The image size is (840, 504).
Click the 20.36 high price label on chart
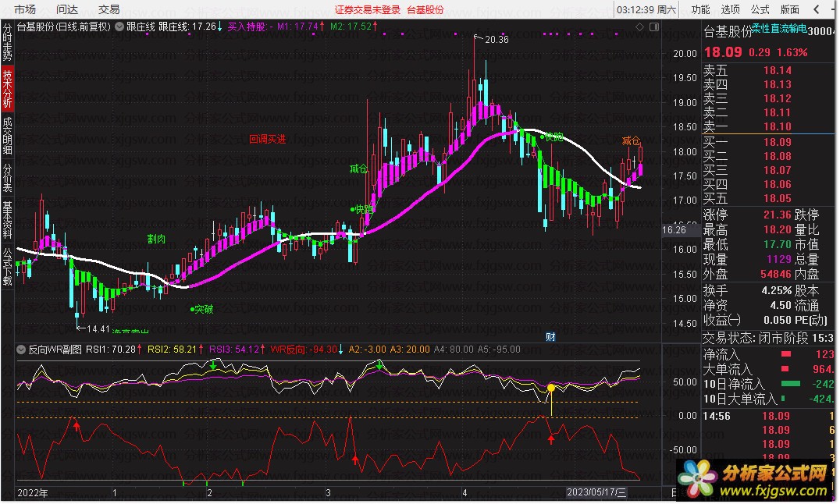497,40
